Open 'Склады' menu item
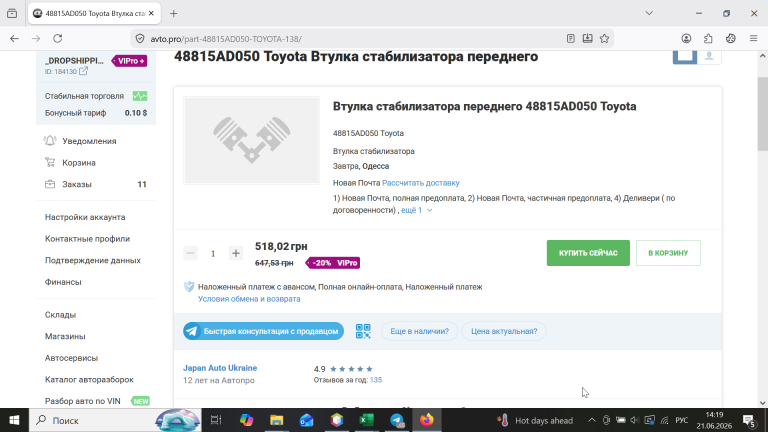Screen dimensions: 768x432 (x=60, y=314)
